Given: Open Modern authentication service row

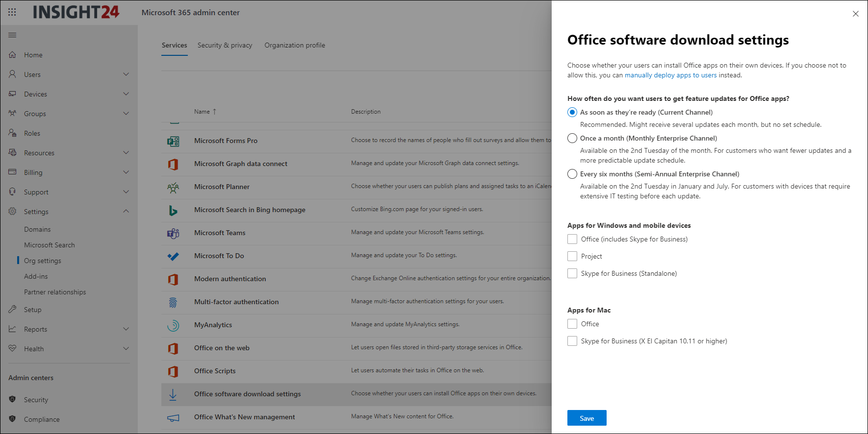Looking at the screenshot, I should click(357, 279).
